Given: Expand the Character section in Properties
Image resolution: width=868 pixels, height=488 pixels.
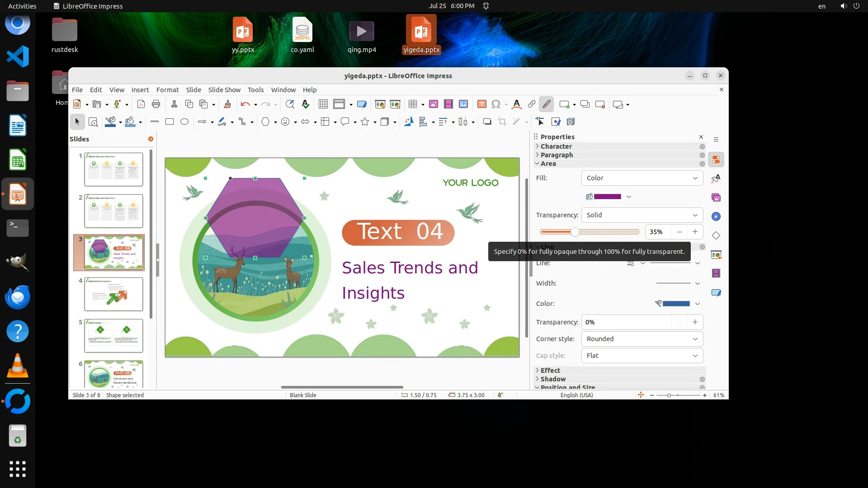Looking at the screenshot, I should tap(556, 146).
